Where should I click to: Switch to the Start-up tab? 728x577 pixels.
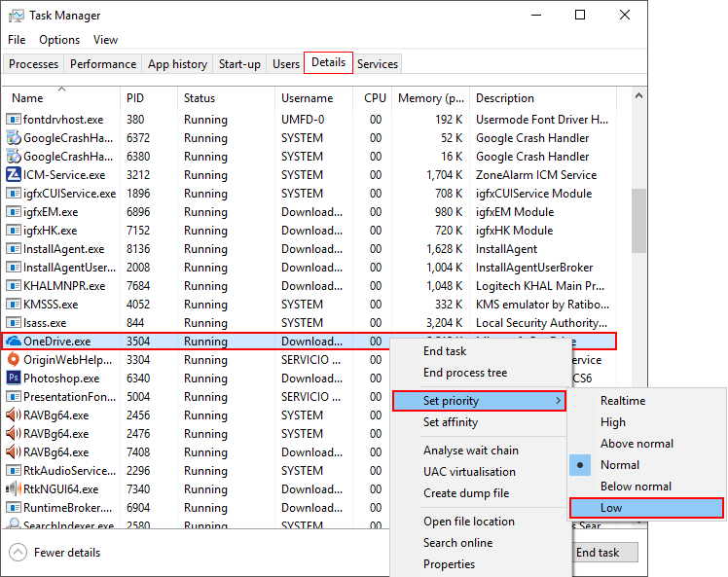click(239, 64)
